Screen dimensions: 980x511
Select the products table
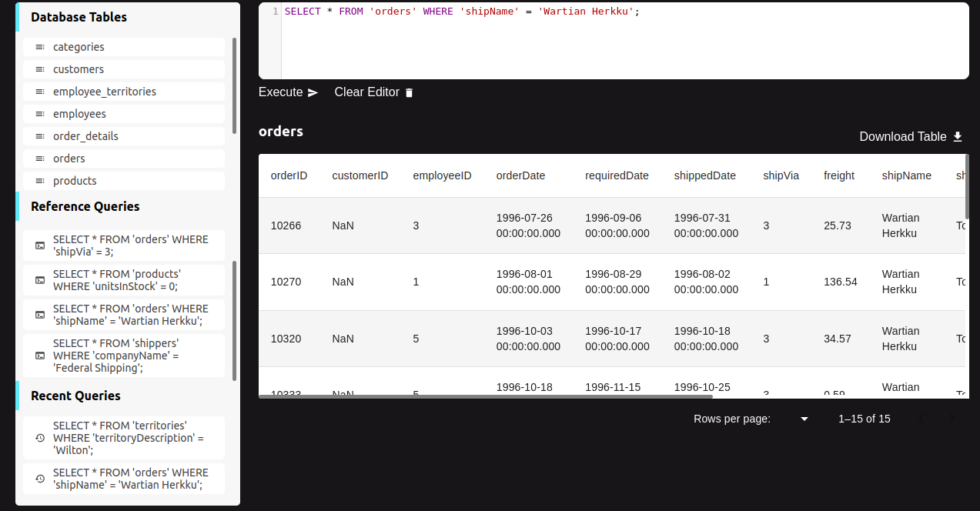(x=124, y=181)
